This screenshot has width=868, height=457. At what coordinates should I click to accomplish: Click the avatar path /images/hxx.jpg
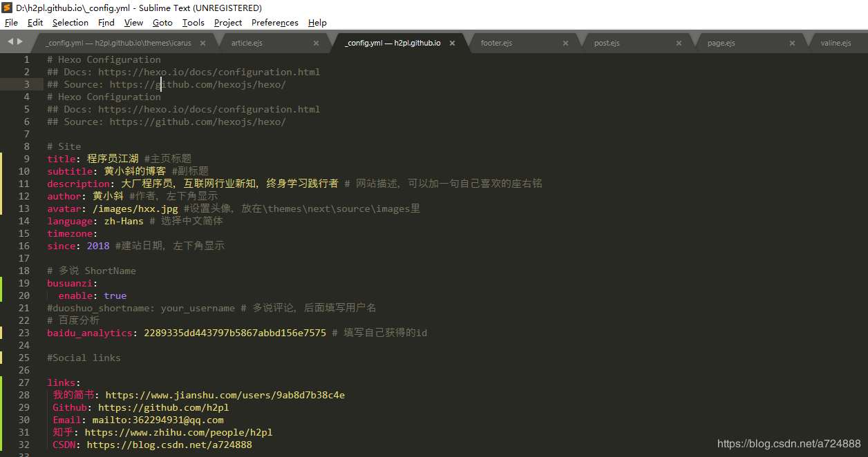point(135,208)
